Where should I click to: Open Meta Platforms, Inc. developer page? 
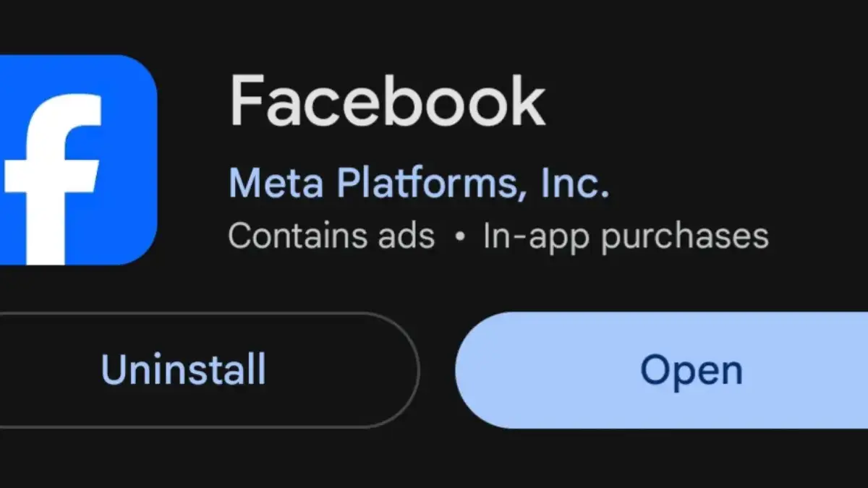[x=418, y=183]
